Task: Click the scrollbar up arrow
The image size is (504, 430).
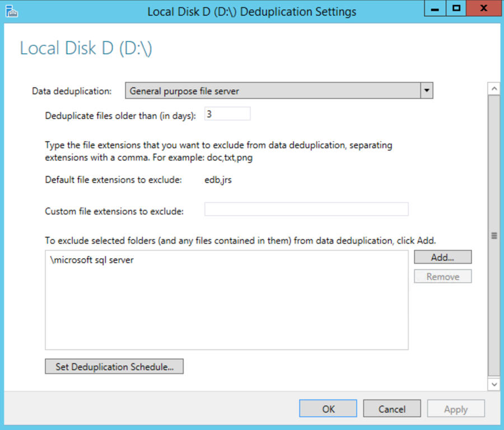Action: (494, 88)
